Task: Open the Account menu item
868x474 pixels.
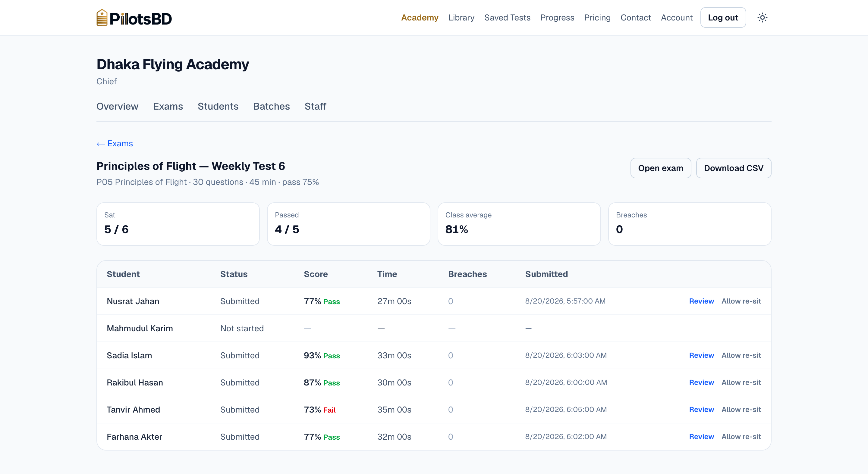Action: click(x=676, y=17)
